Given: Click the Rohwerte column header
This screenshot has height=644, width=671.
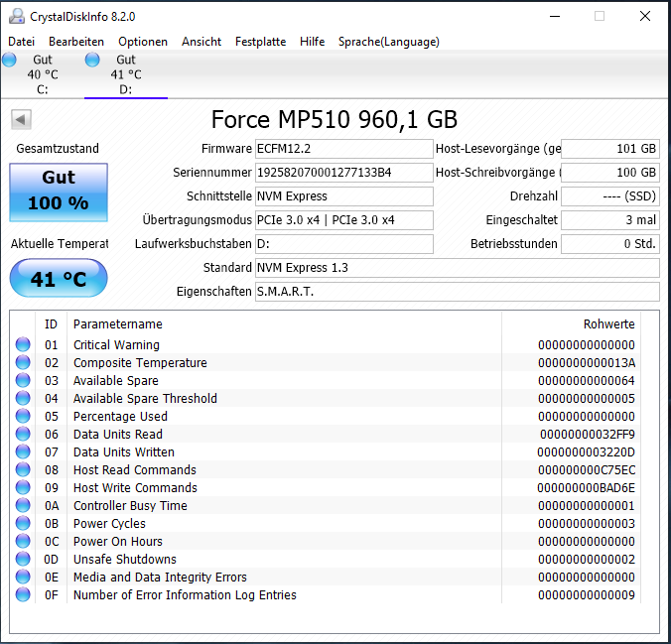Looking at the screenshot, I should tap(608, 324).
